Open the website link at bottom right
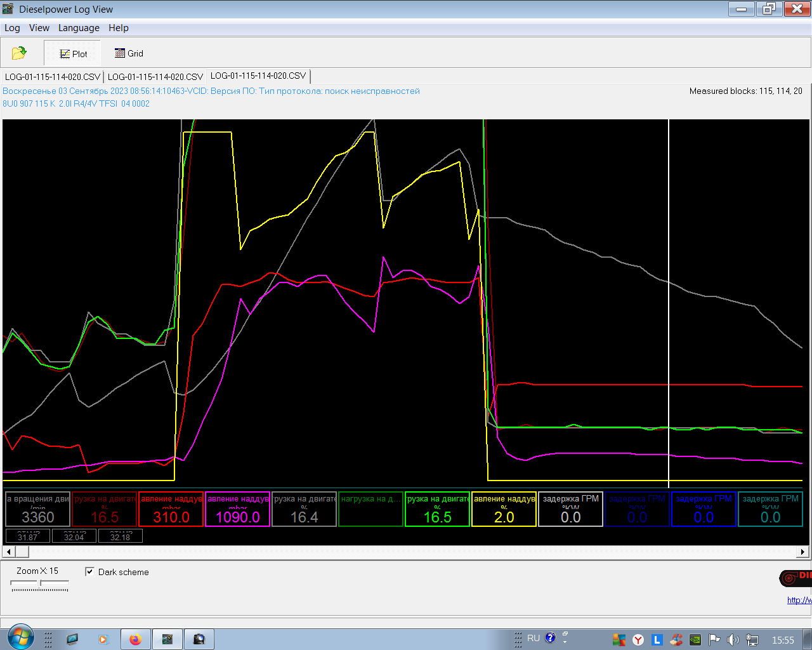This screenshot has height=650, width=812. pyautogui.click(x=799, y=600)
